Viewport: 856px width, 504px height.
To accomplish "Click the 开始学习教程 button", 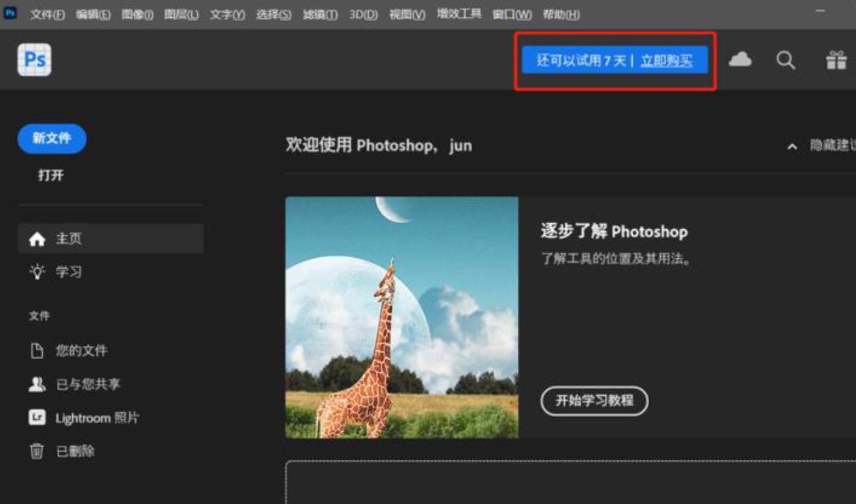I will 593,401.
